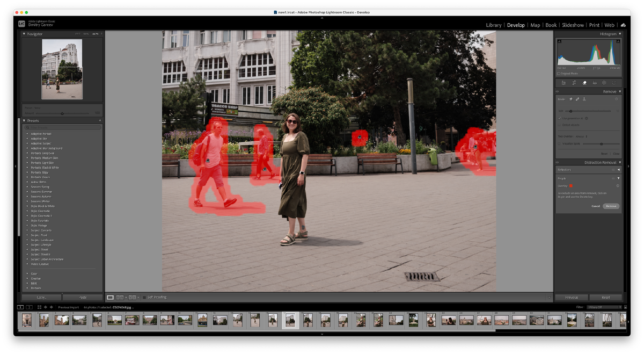Collapse the Presets panel
The height and width of the screenshot is (354, 644).
(x=24, y=120)
